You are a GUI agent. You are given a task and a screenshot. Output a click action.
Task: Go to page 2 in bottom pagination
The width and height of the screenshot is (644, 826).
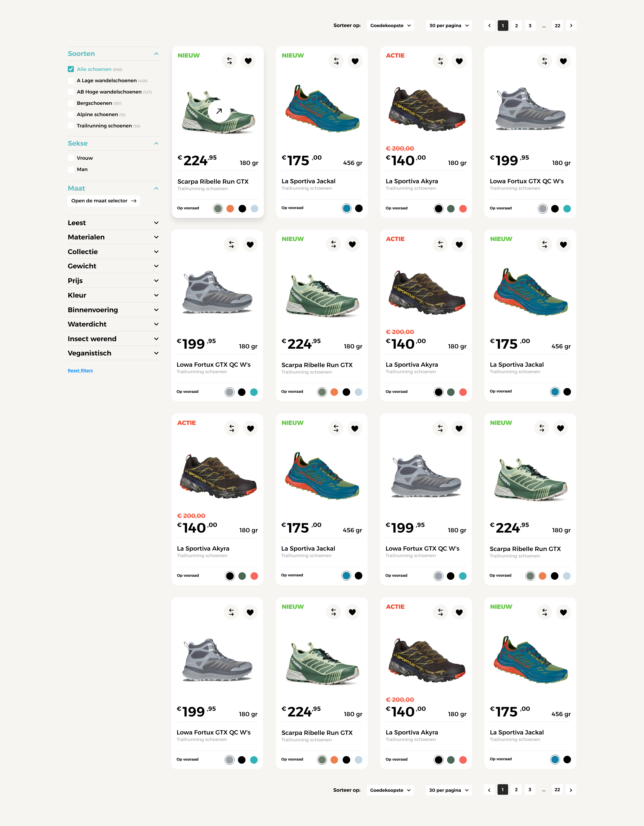point(516,789)
